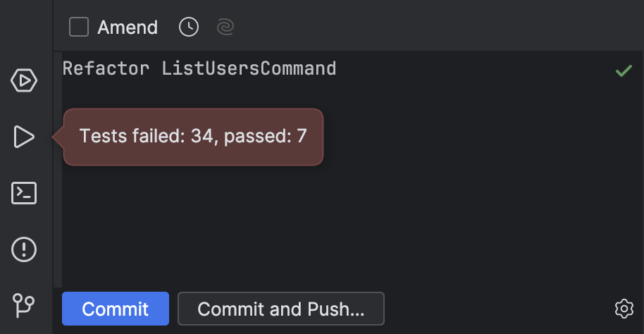Open the Terminal tool window icon
Viewport: 644px width, 334px height.
24,193
